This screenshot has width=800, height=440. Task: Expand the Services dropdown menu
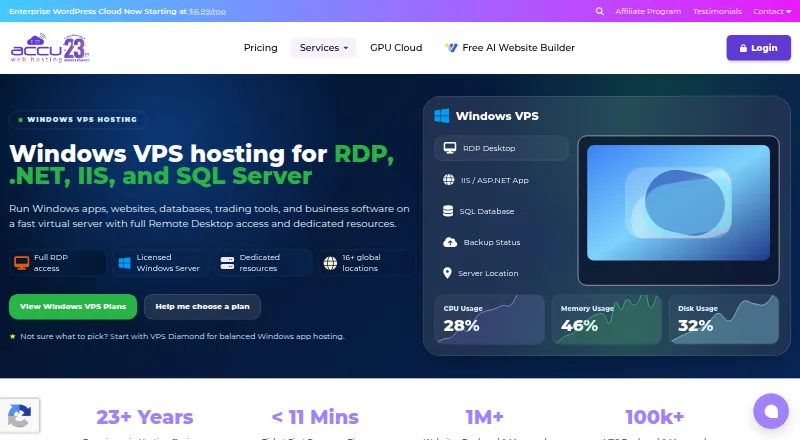(323, 47)
